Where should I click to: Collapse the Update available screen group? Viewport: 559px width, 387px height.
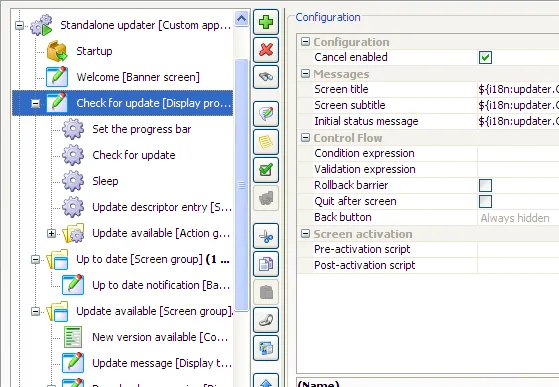[35, 311]
